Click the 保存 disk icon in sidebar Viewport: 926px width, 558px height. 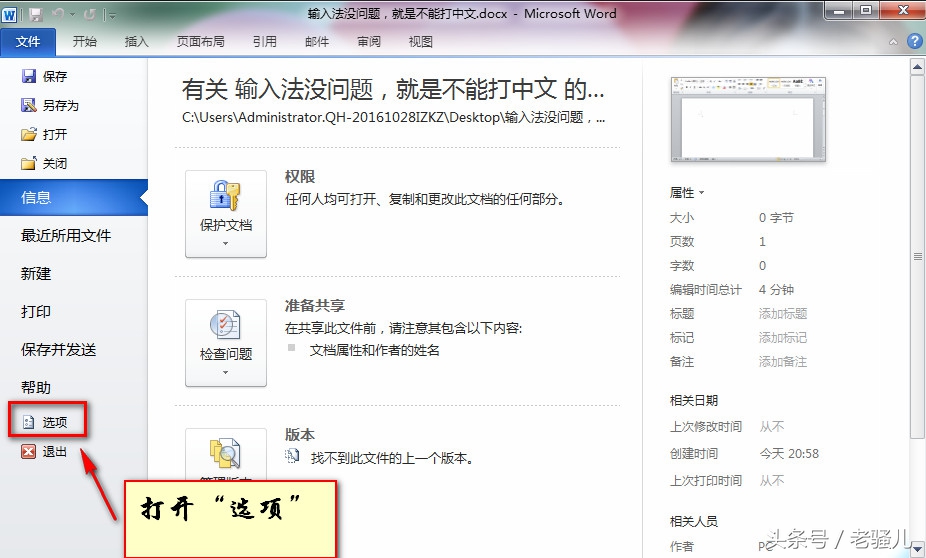[28, 76]
